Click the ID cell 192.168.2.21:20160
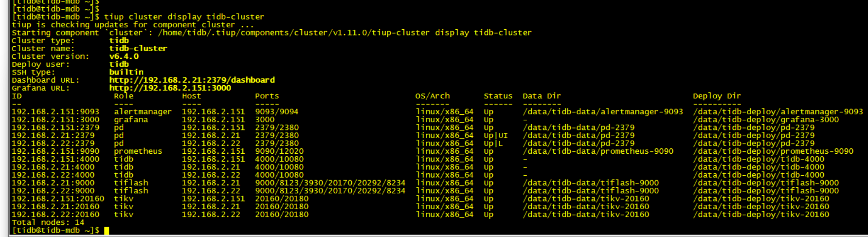The width and height of the screenshot is (868, 237). pos(55,206)
